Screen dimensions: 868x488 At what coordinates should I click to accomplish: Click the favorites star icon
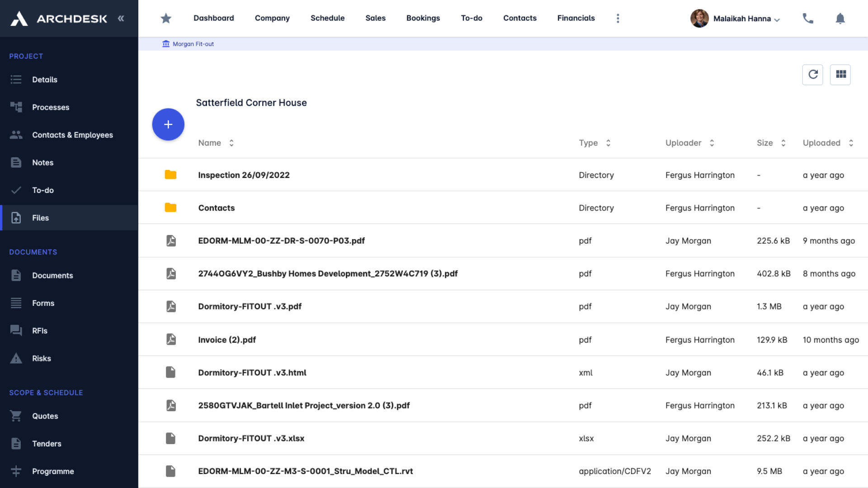tap(166, 19)
